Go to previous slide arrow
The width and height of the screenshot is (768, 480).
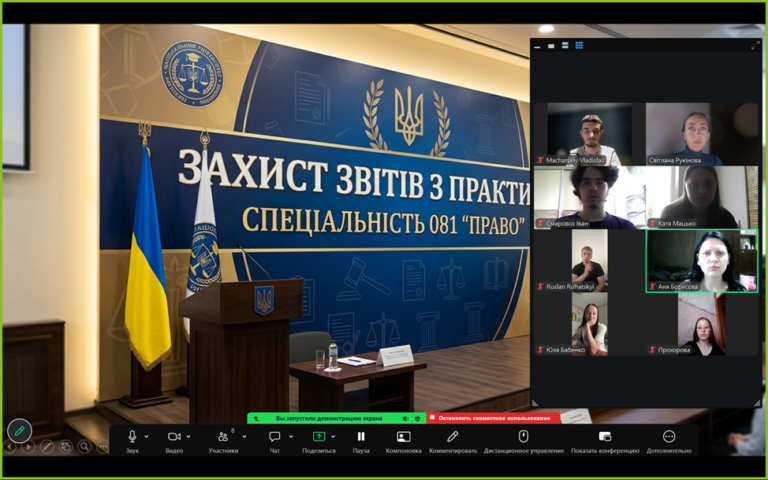[x=10, y=447]
